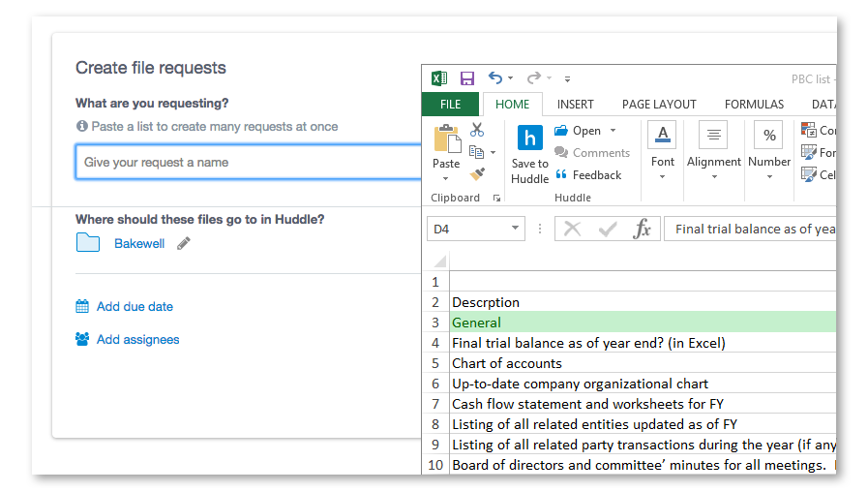
Task: Click the Add assignees link
Action: point(137,340)
